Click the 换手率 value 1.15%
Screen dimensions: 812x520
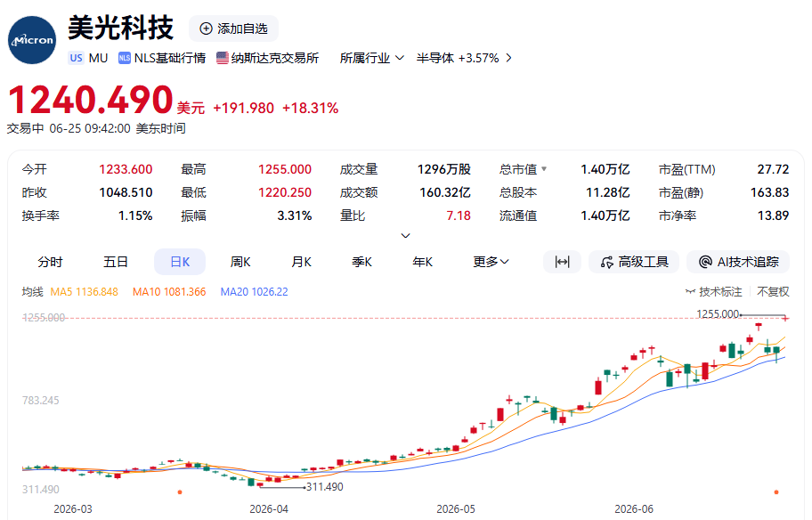(135, 215)
